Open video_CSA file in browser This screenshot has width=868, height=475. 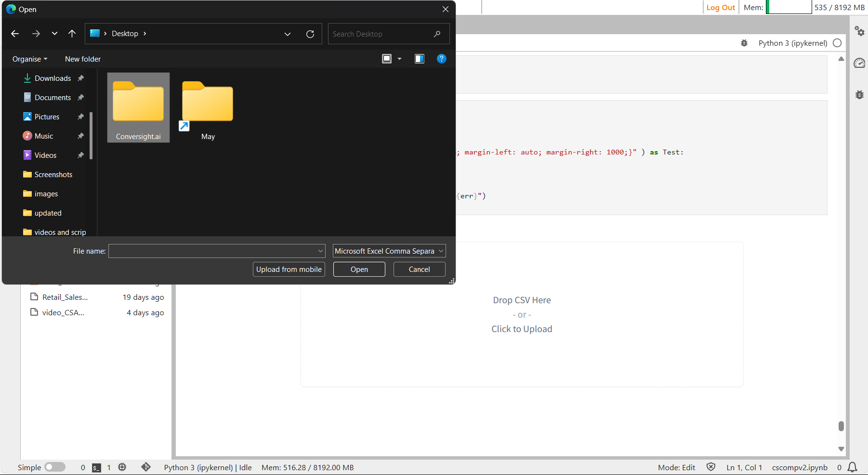(x=96, y=312)
